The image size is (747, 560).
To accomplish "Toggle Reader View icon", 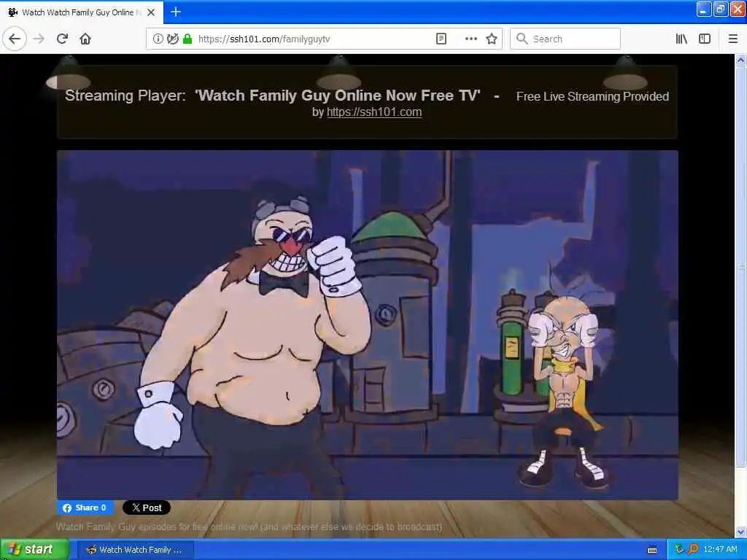I will (x=441, y=39).
